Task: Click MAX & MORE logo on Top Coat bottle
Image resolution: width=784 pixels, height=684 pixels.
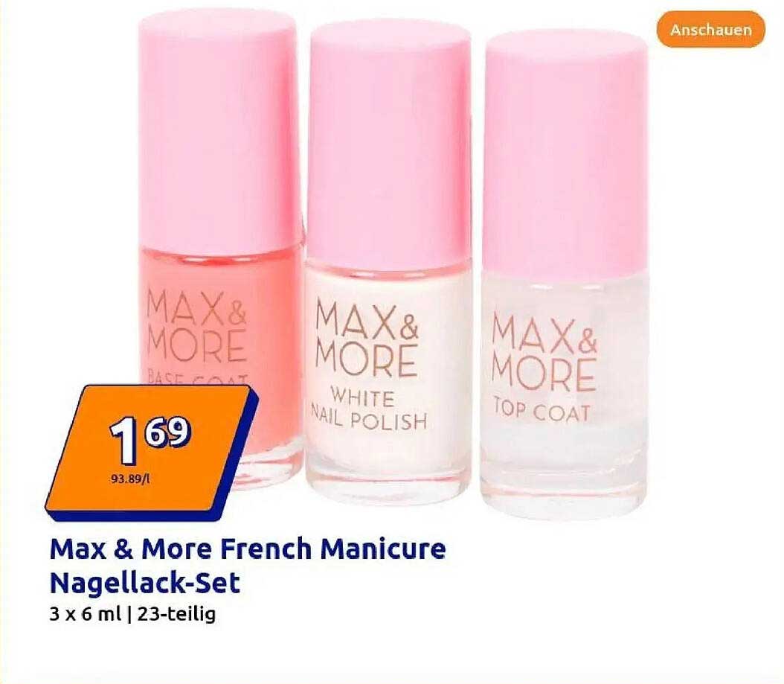Action: [544, 353]
